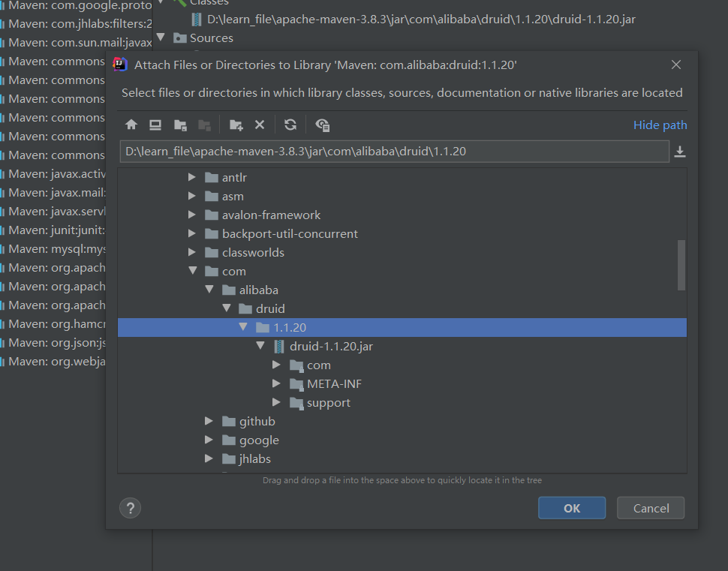This screenshot has width=728, height=571.
Task: Click the jar icon beside the Classes path
Action: click(197, 19)
